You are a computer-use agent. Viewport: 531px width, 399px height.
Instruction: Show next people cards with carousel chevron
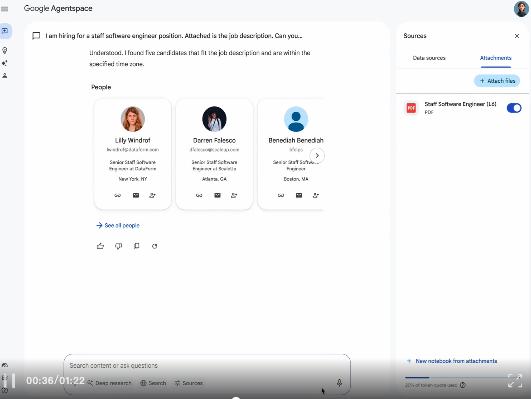pos(317,155)
